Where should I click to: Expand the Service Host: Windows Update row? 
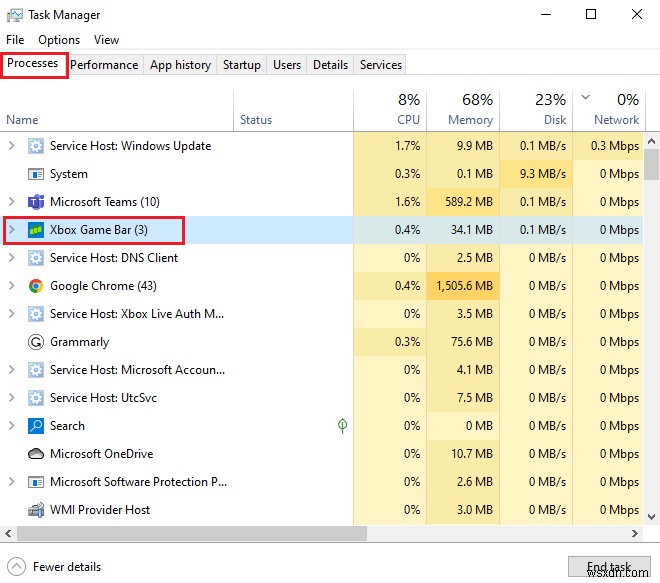pos(12,146)
